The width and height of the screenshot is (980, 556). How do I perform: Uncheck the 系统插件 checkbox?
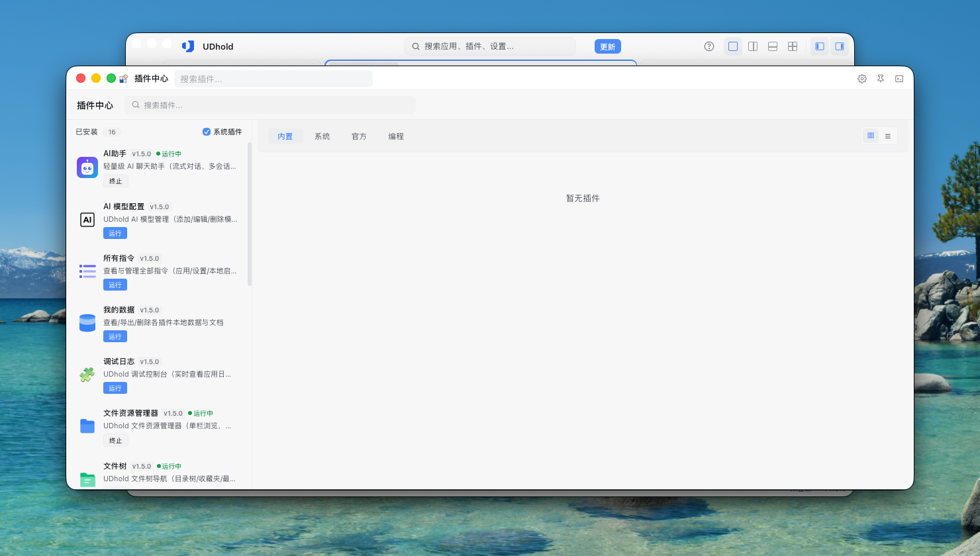click(x=207, y=132)
